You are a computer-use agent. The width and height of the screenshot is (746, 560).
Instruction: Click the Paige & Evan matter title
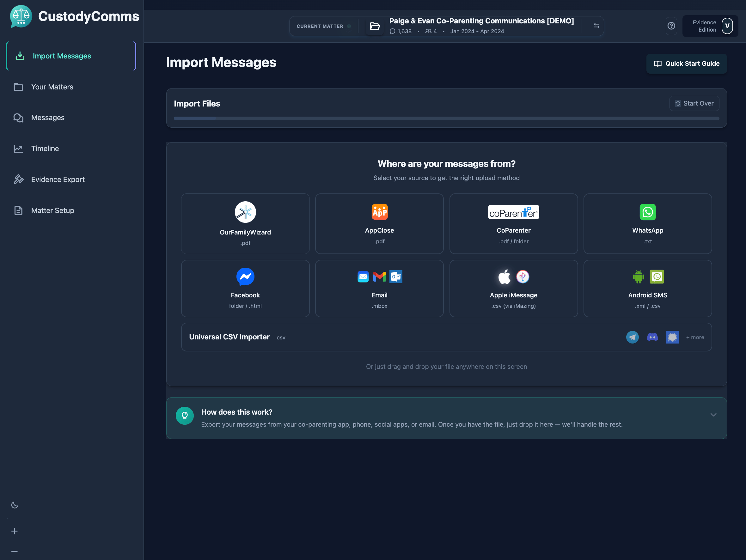pos(481,21)
